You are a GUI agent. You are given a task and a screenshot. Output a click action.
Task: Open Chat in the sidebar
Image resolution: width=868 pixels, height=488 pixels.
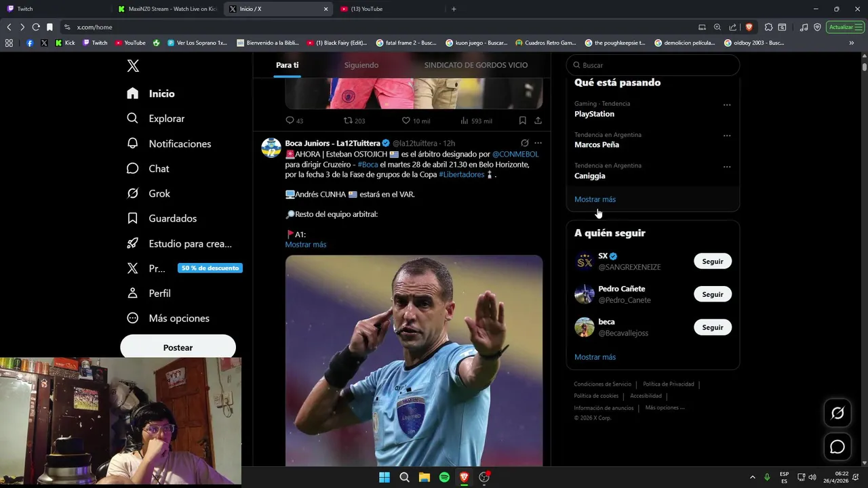point(148,169)
